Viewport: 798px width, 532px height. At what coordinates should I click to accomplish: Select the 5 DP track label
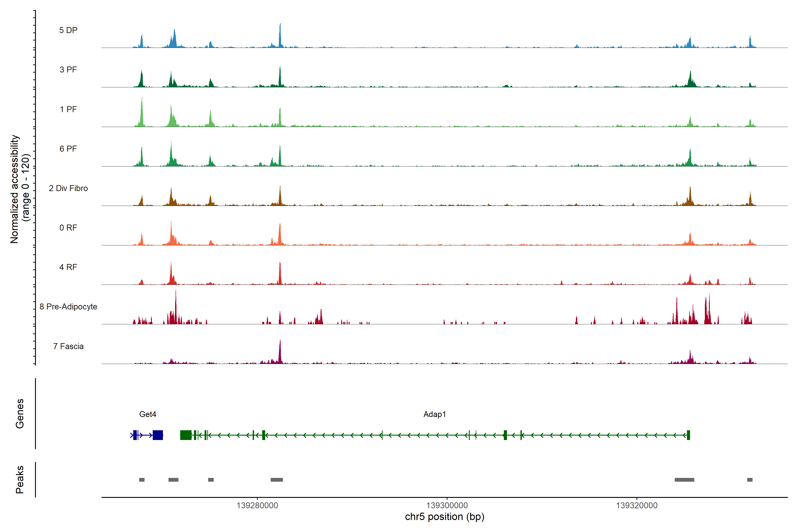point(68,30)
